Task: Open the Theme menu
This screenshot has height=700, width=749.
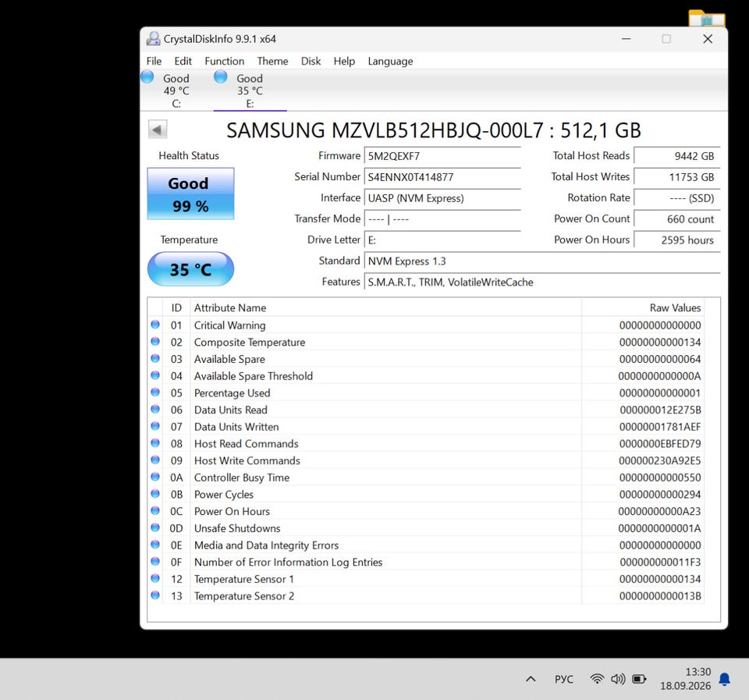Action: [x=272, y=61]
